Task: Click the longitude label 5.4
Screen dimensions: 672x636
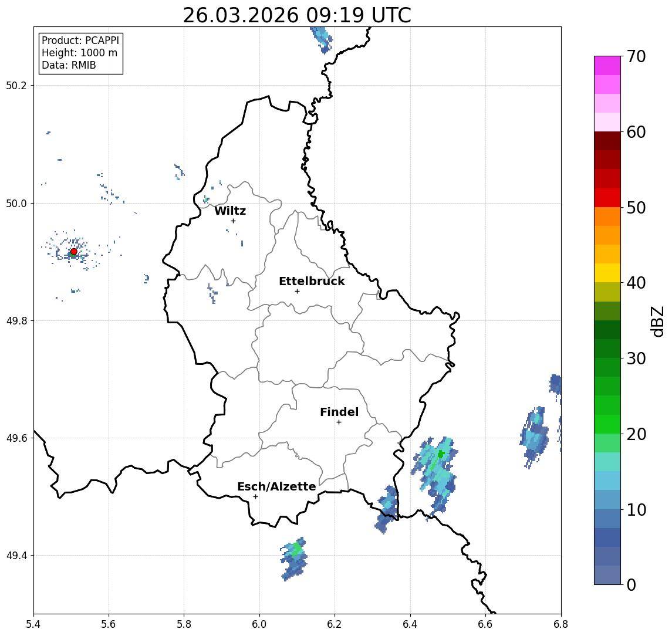Action: click(33, 624)
